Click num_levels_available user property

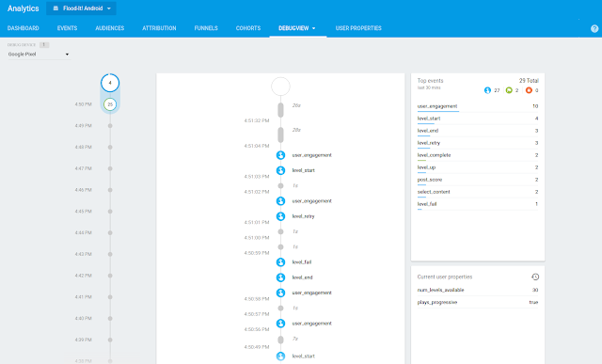tap(478, 291)
